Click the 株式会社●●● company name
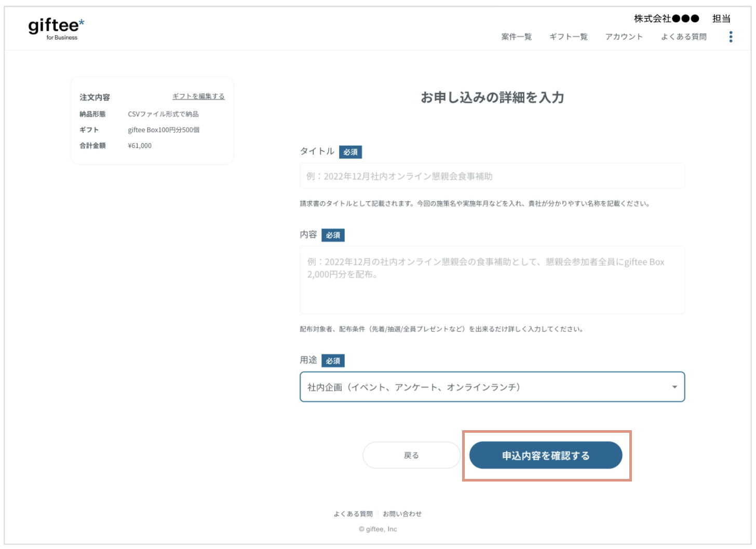This screenshot has height=549, width=756. tap(666, 19)
